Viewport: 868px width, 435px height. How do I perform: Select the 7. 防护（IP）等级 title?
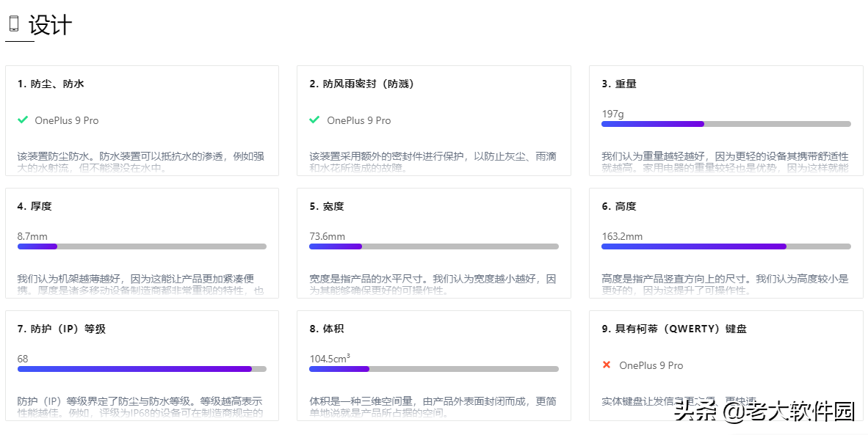[x=62, y=329]
